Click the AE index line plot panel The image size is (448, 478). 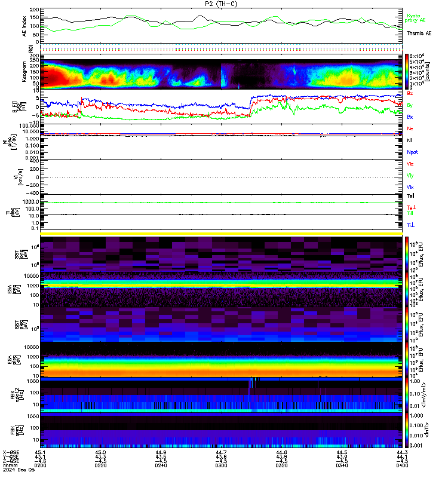(x=221, y=26)
